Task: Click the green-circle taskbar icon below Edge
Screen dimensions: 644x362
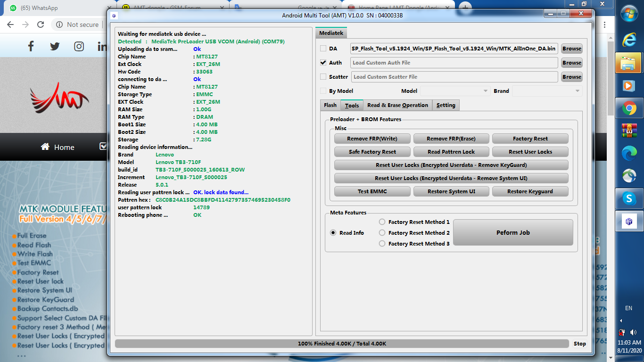Action: tap(629, 176)
